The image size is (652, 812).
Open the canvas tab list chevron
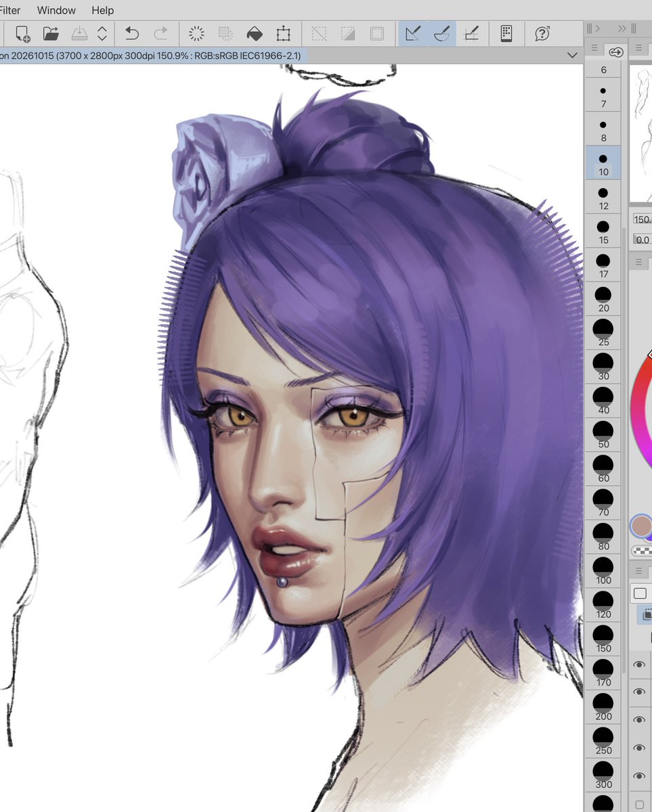point(571,55)
